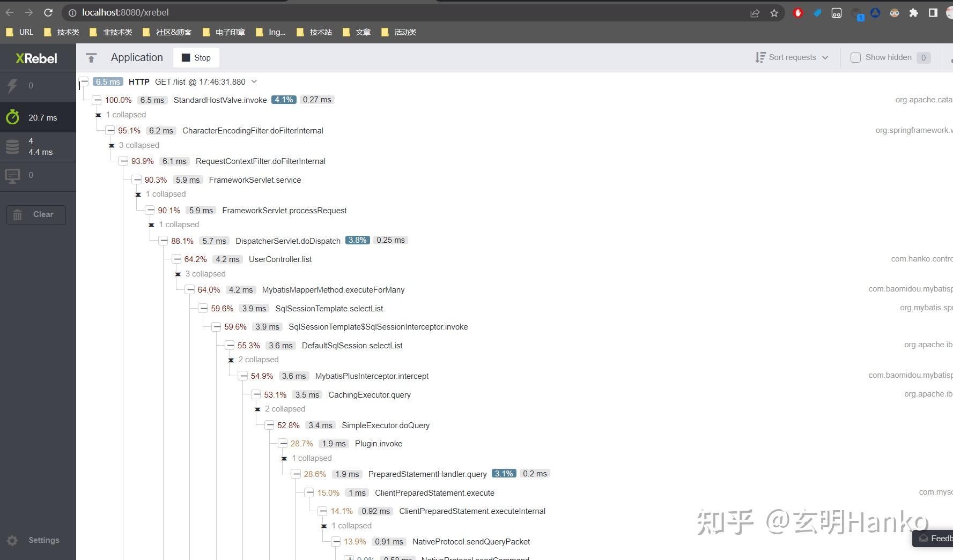Viewport: 953px width, 560px height.
Task: Open the browser extensions puzzle icon
Action: (913, 13)
